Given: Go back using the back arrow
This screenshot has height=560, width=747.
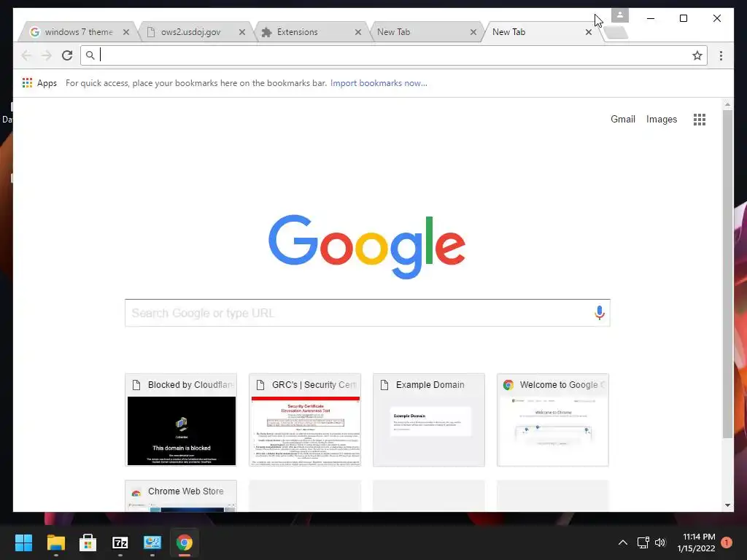Looking at the screenshot, I should tap(27, 55).
